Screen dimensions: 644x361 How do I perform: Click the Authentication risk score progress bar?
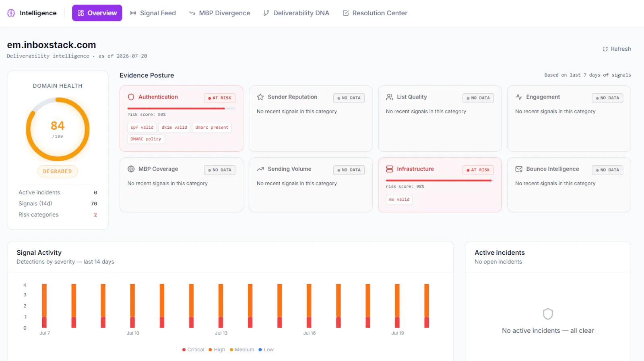click(182, 108)
